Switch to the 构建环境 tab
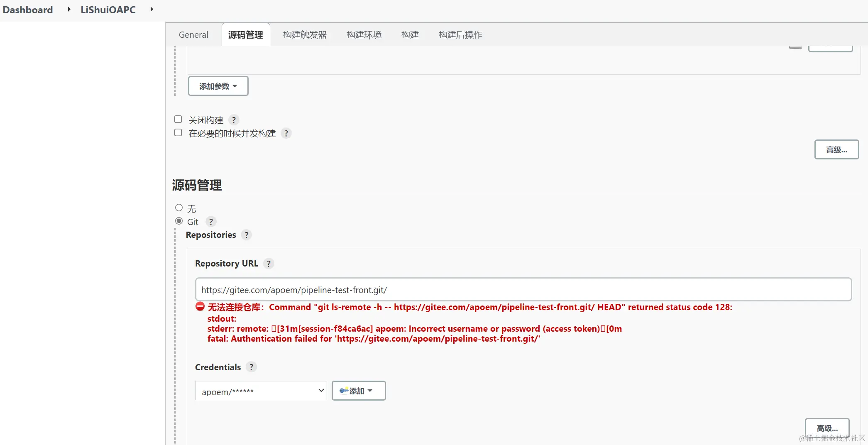 point(364,35)
